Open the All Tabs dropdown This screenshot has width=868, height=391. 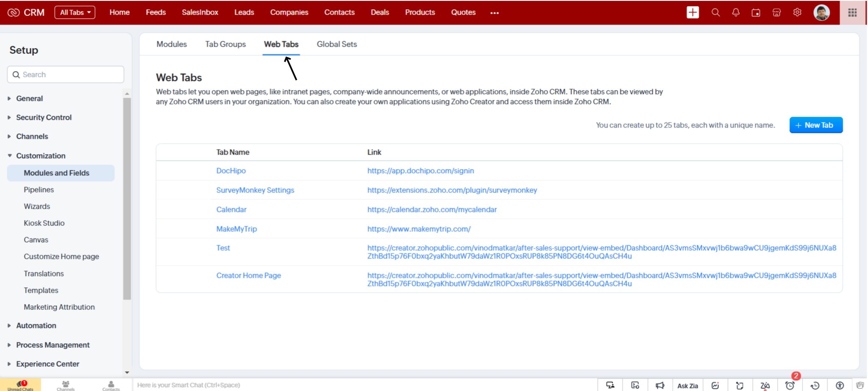coord(75,12)
